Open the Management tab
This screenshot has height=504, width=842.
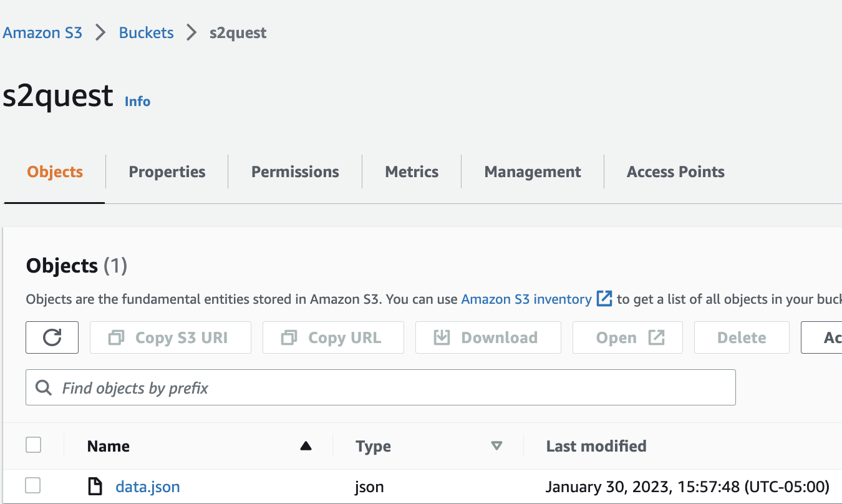coord(533,172)
